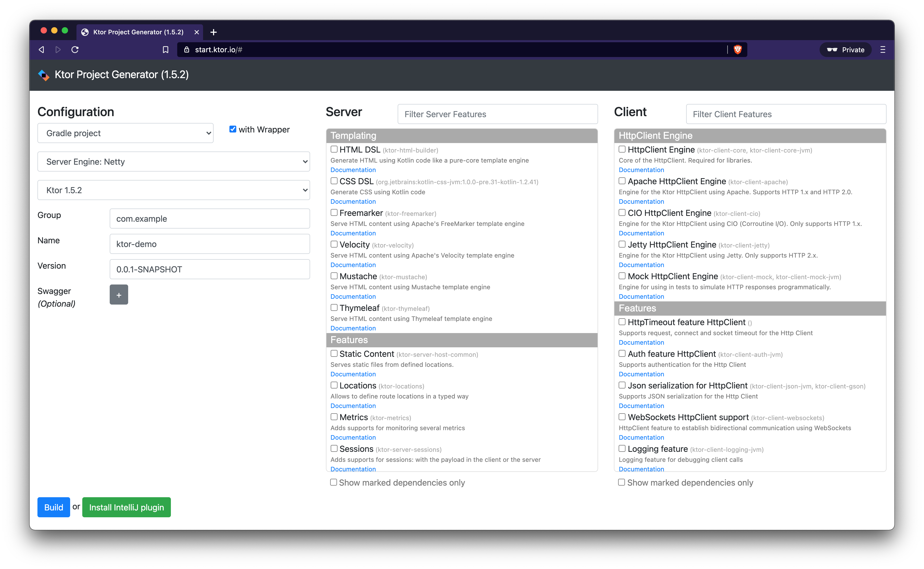Image resolution: width=924 pixels, height=569 pixels.
Task: Open Freemarker Documentation link
Action: [x=353, y=233]
